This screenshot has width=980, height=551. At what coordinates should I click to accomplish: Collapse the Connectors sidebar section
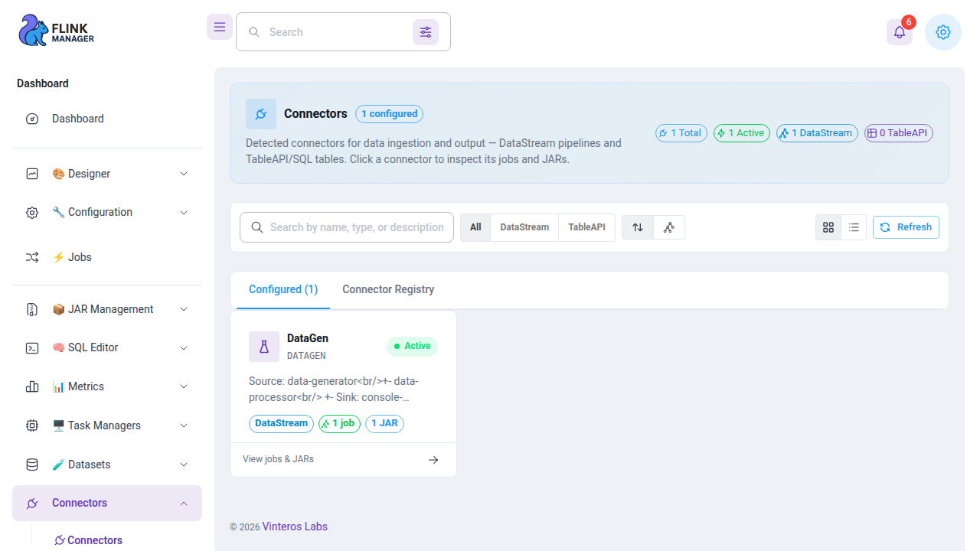[107, 503]
